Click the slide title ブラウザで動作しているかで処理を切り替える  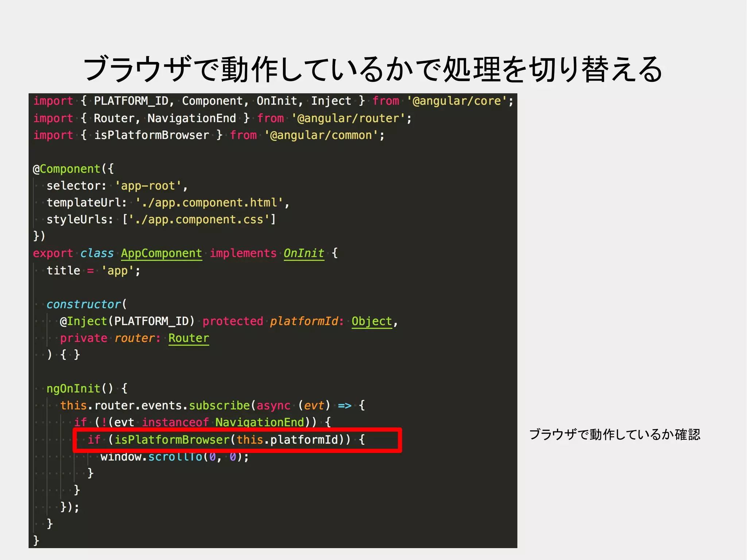tap(373, 69)
